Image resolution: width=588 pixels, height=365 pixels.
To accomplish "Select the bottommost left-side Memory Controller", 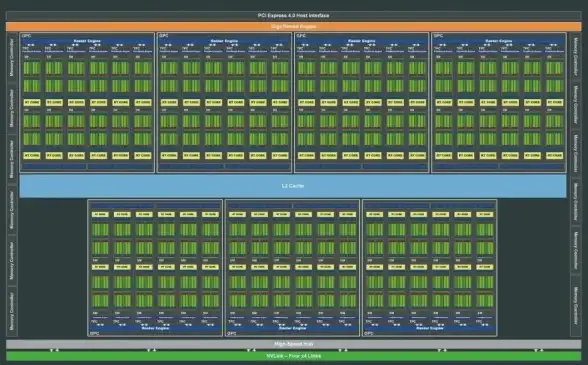I will click(12, 311).
